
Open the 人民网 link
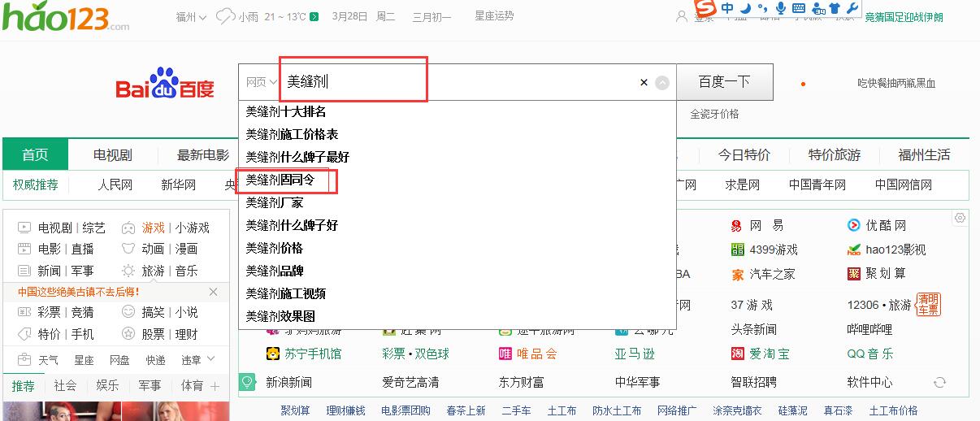(115, 184)
